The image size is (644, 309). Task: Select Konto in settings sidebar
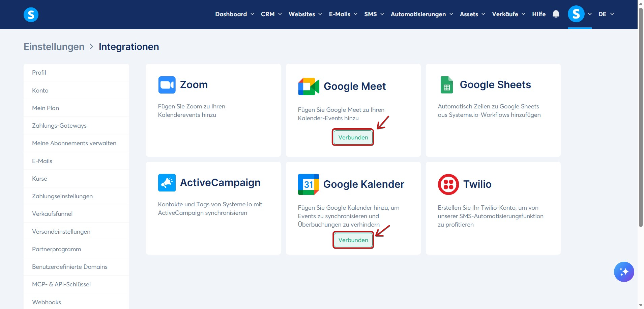76,91
